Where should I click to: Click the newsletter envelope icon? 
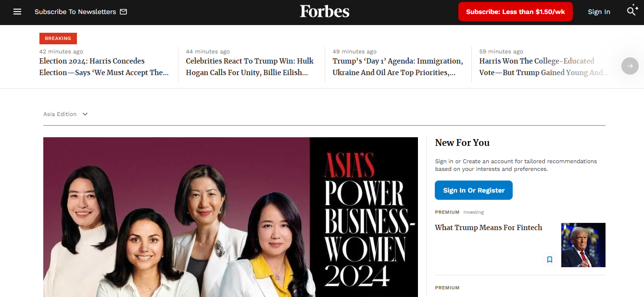[124, 12]
